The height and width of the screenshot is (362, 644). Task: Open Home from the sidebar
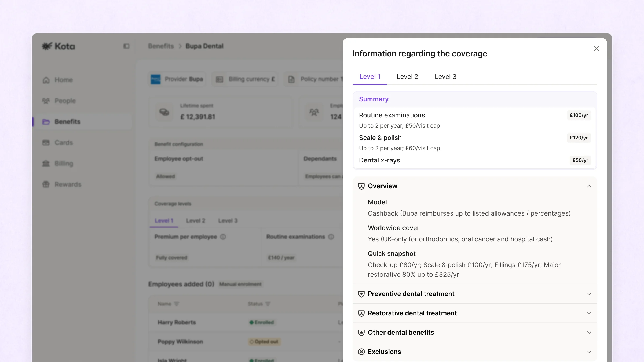coord(64,80)
